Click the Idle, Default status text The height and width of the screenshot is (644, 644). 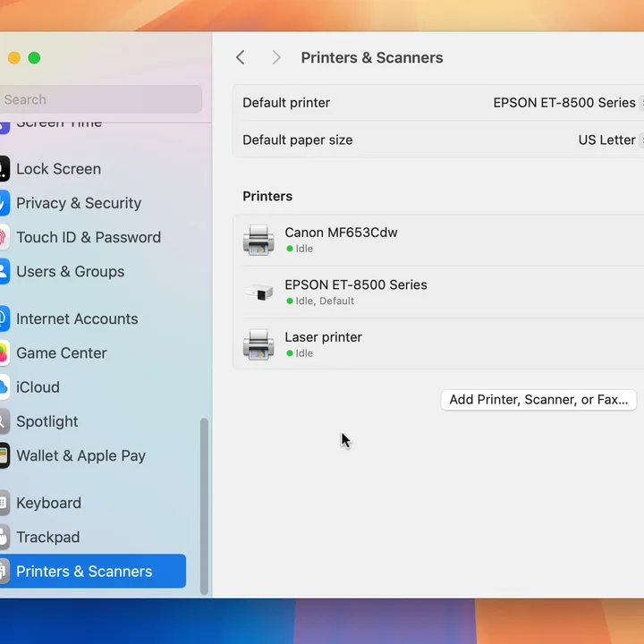(x=325, y=301)
